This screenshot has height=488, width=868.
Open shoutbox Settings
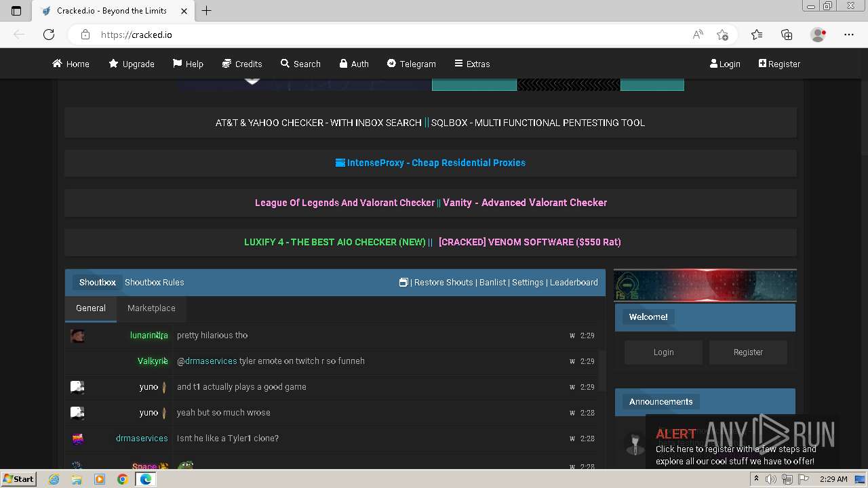tap(528, 283)
